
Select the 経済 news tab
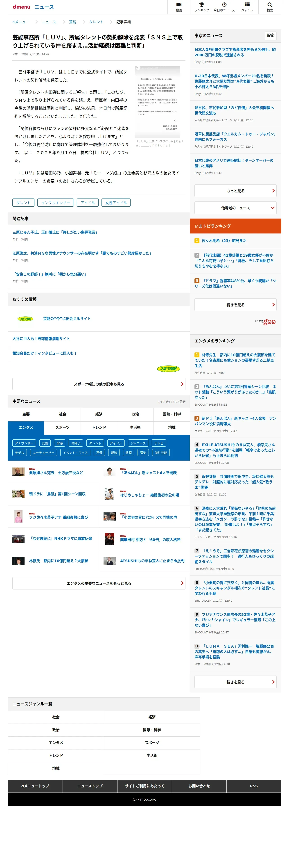[99, 414]
